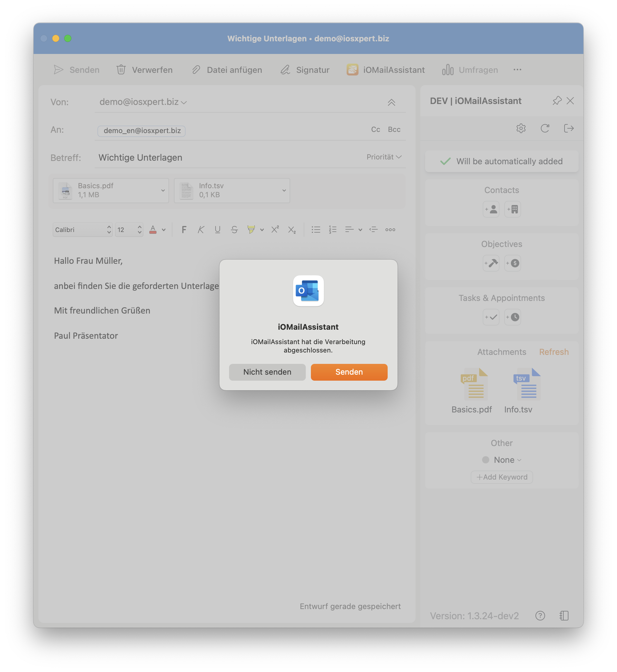Toggle bold text formatting
This screenshot has width=617, height=672.
184,230
